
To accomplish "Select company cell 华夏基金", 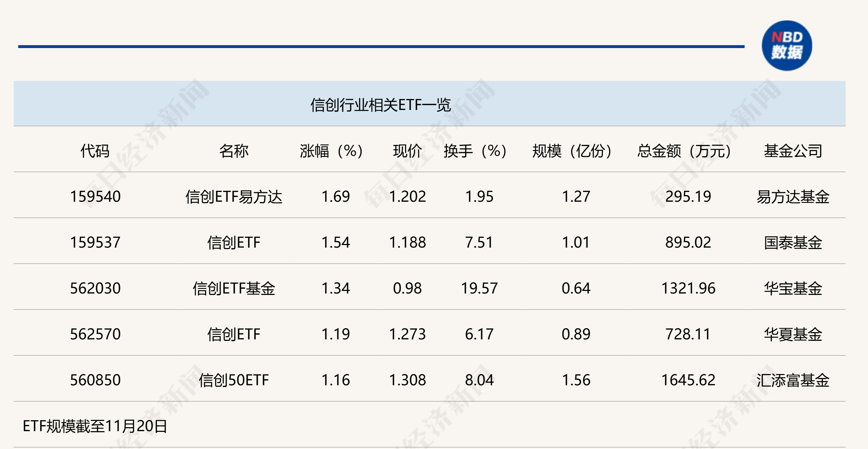I will click(x=793, y=334).
